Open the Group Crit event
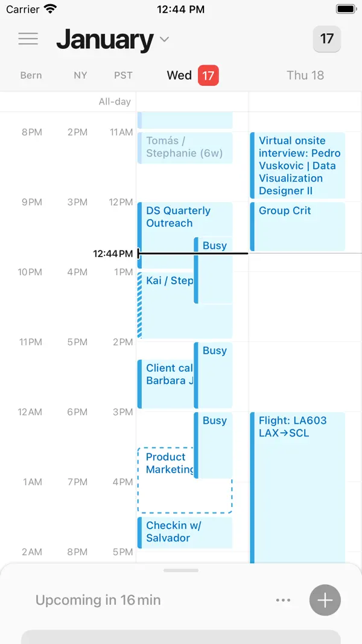Image resolution: width=362 pixels, height=644 pixels. point(296,226)
